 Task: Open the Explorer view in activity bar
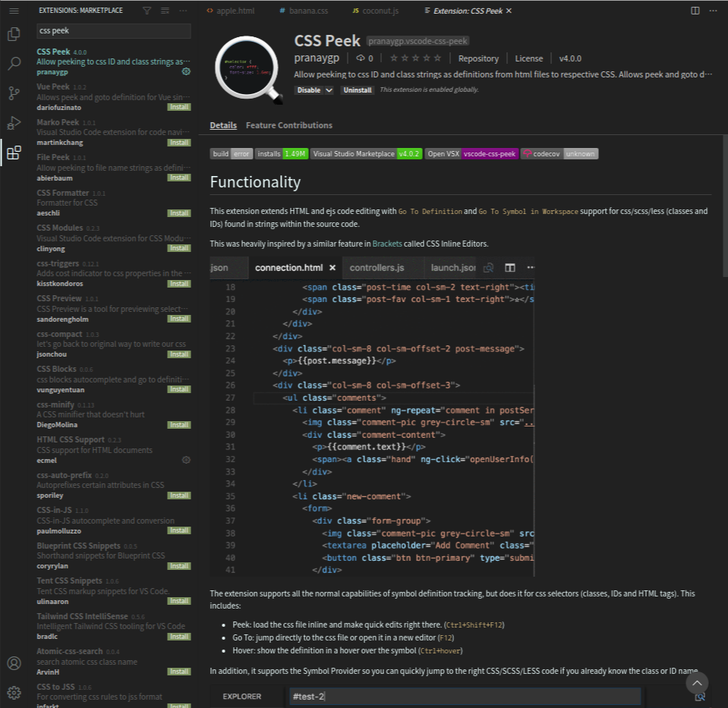coord(14,34)
